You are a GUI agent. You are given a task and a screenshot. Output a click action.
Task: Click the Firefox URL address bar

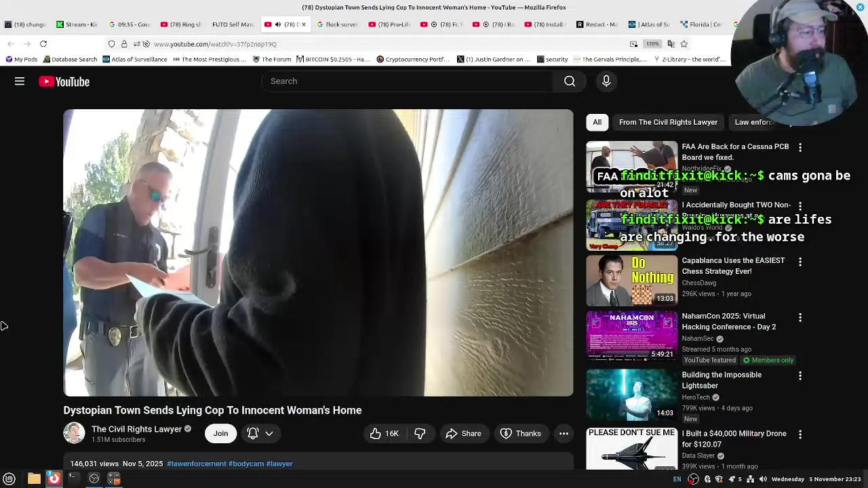[387, 44]
